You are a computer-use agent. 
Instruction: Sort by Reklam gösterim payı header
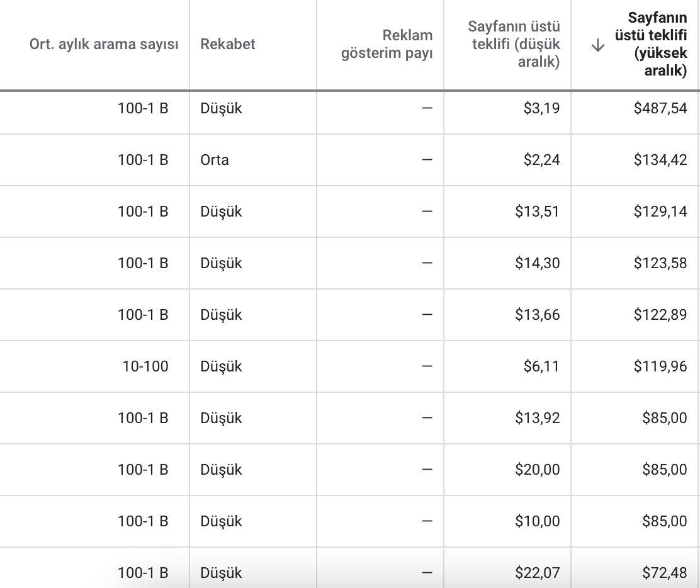(387, 44)
